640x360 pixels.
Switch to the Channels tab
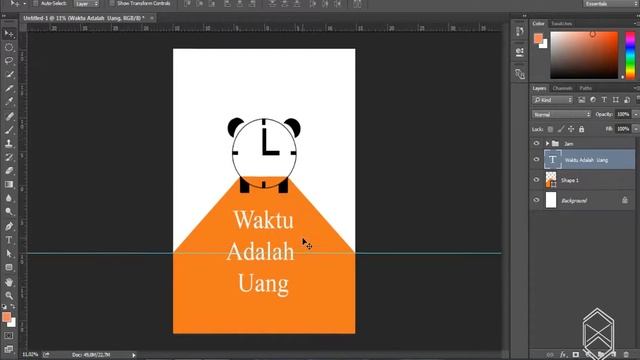click(562, 89)
